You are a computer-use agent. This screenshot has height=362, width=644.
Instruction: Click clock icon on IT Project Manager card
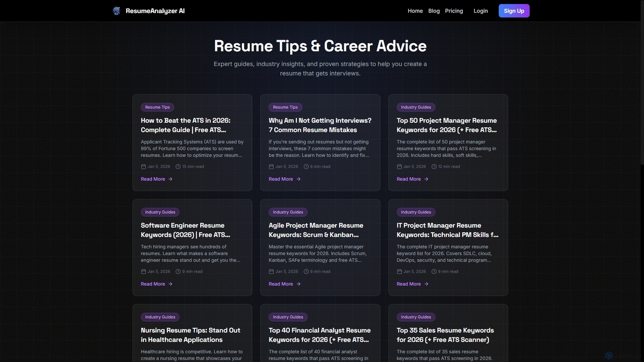tap(434, 271)
